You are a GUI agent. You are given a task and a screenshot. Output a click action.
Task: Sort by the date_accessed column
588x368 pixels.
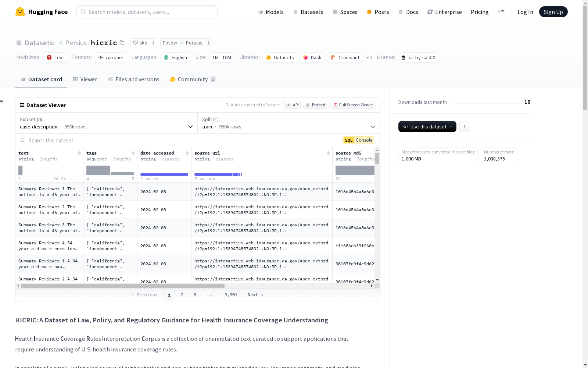pyautogui.click(x=187, y=153)
